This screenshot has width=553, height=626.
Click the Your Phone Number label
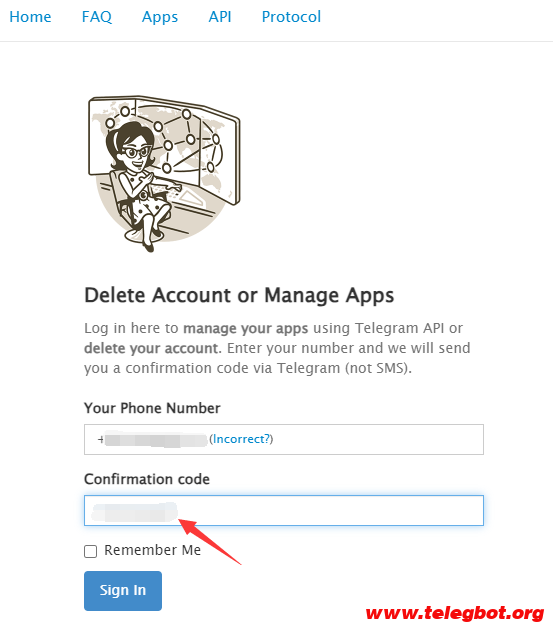(x=152, y=408)
